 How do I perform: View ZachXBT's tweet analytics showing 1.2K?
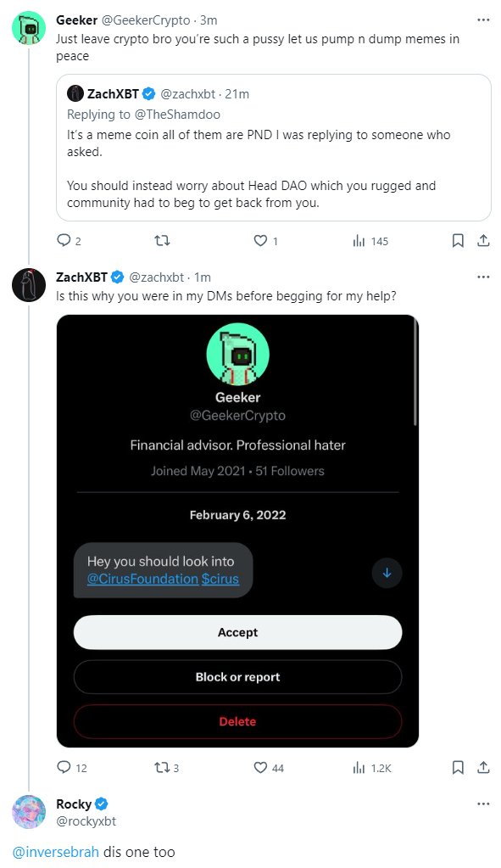(x=371, y=768)
